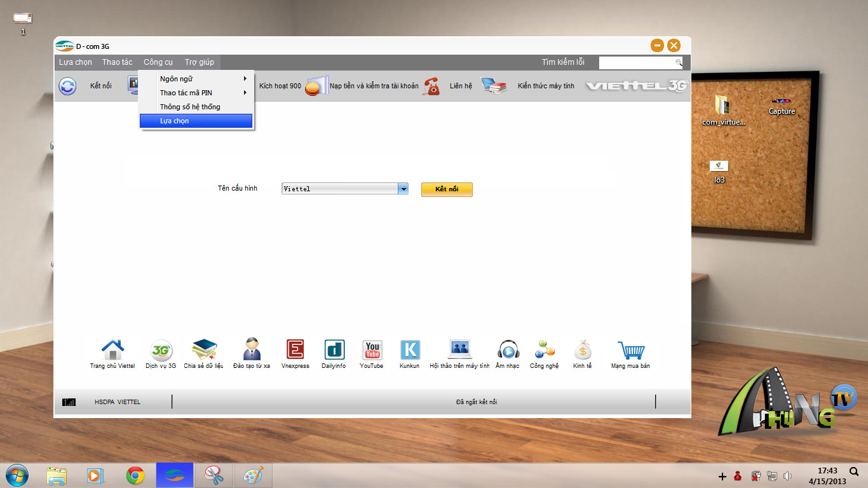Viewport: 868px width, 488px height.
Task: Expand the Tên cấu hình Viettel dropdown
Action: 403,189
